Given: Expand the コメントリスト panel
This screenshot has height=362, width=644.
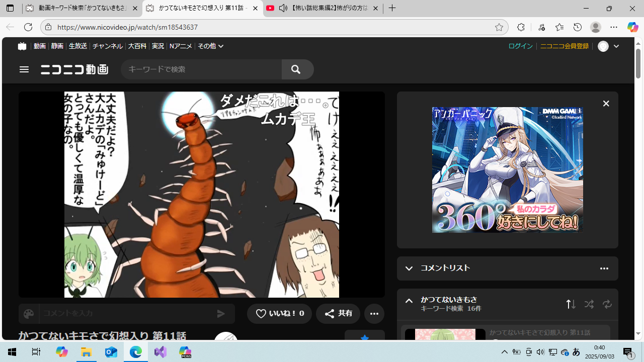Looking at the screenshot, I should [409, 268].
